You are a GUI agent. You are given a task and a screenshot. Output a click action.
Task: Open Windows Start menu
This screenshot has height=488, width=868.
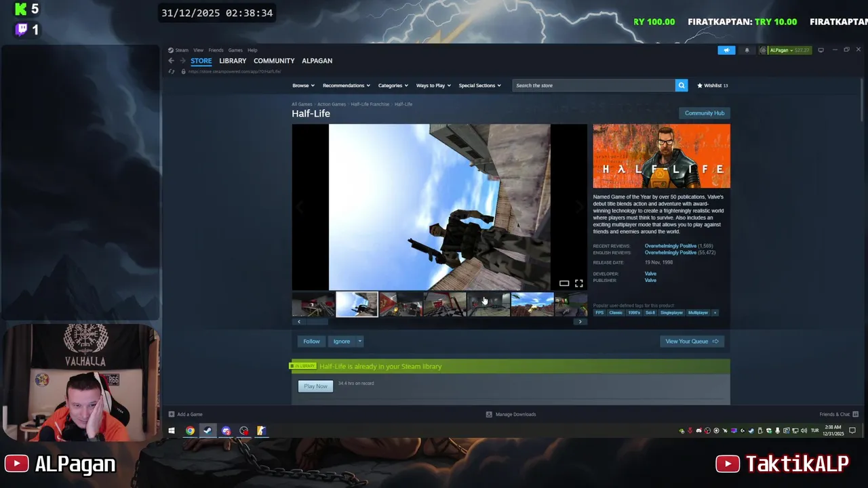coord(172,430)
